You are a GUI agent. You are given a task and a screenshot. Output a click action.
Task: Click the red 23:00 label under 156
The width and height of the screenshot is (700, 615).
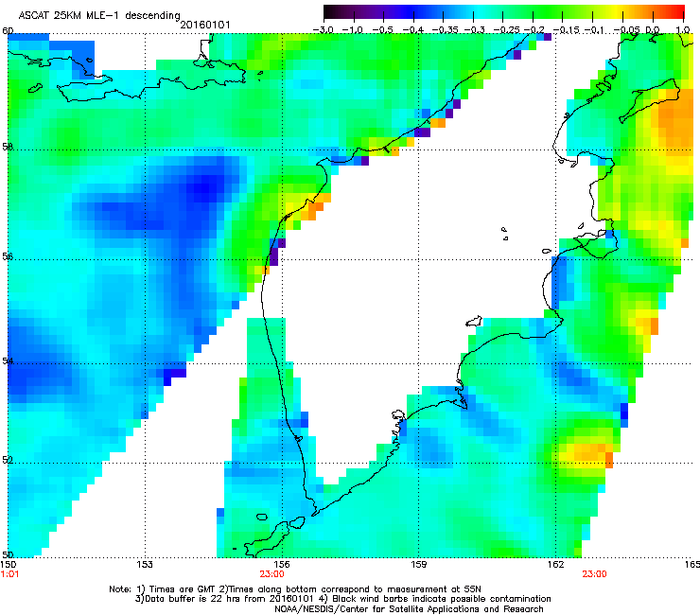coord(271,574)
